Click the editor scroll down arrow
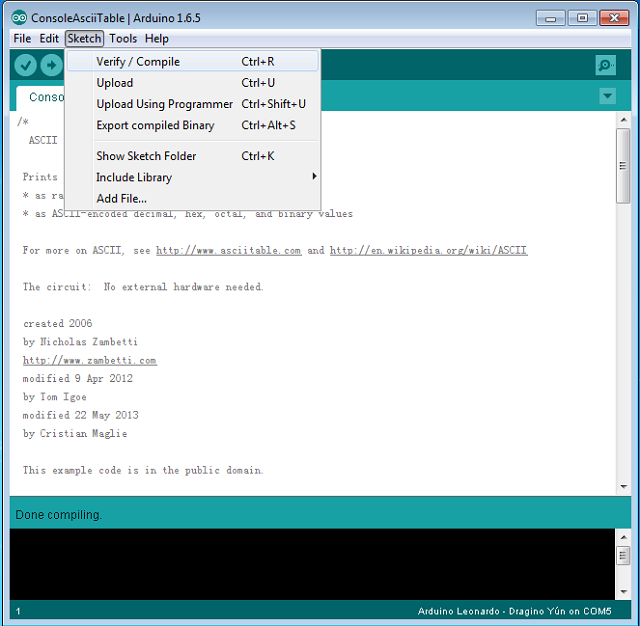This screenshot has height=626, width=640. coord(623,486)
